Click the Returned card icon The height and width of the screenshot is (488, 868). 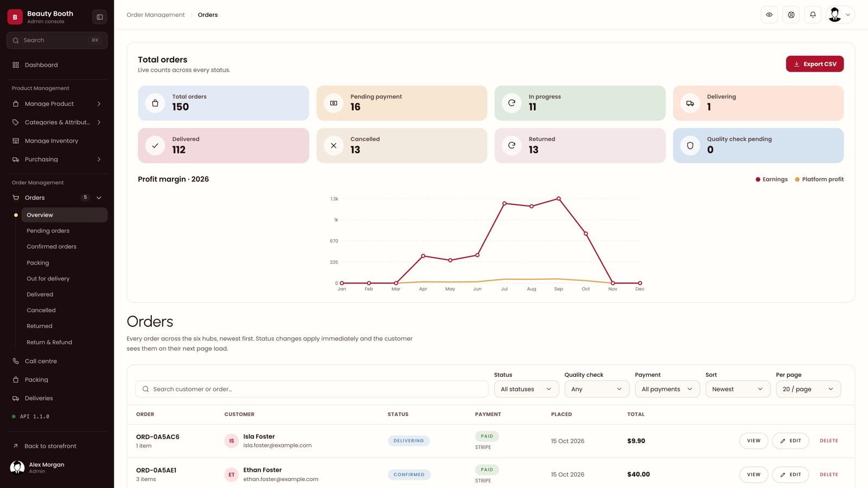click(512, 145)
